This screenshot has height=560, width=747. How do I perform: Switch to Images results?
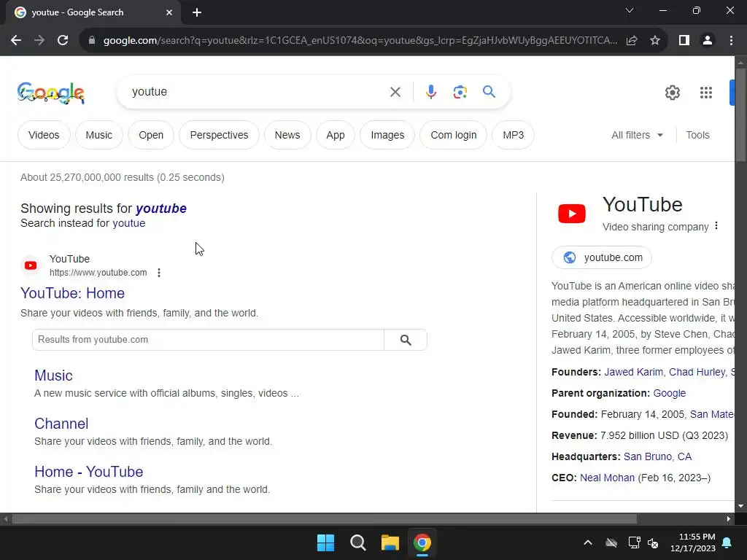pyautogui.click(x=387, y=135)
